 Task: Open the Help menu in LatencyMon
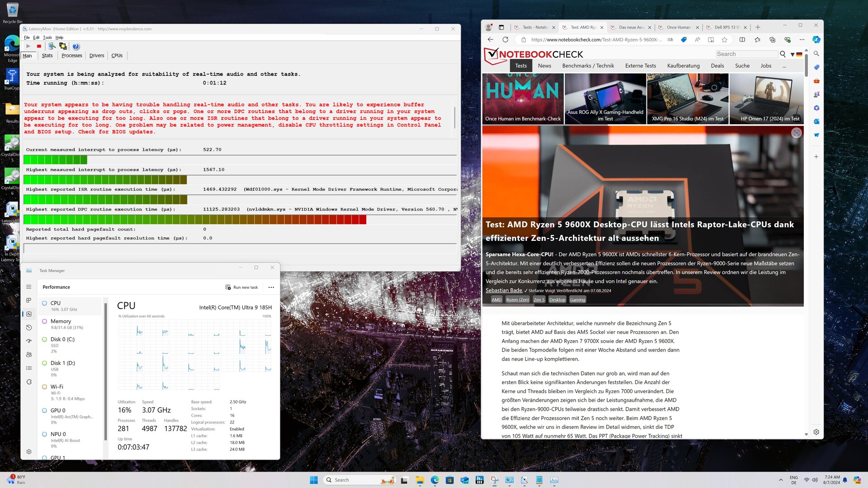(59, 38)
